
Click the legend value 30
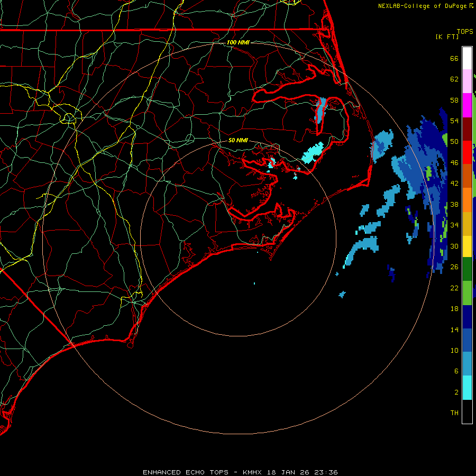click(454, 246)
